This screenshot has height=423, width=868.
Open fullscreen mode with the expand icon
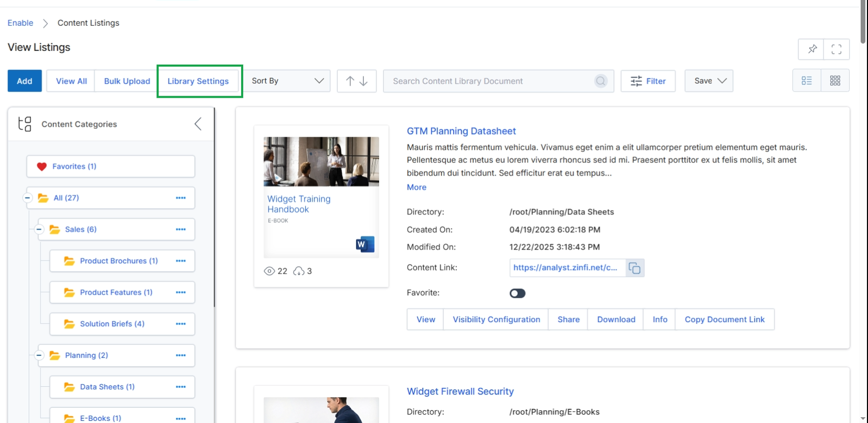pyautogui.click(x=836, y=49)
